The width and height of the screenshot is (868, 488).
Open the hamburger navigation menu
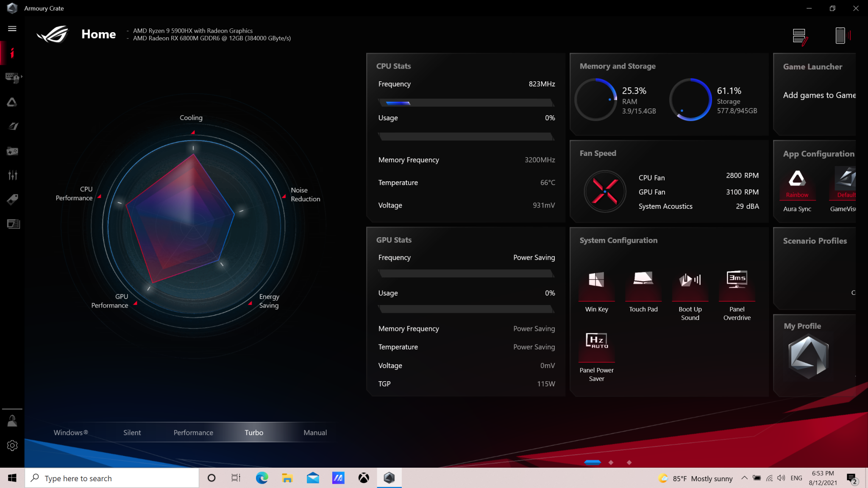(x=12, y=28)
